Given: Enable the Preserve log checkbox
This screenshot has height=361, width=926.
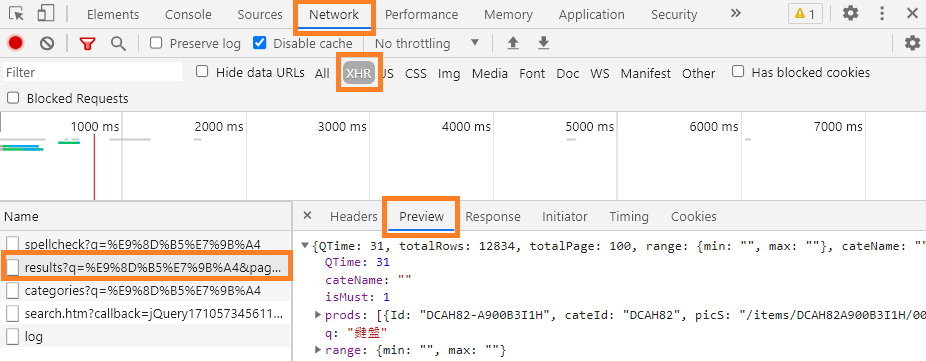Looking at the screenshot, I should point(156,43).
